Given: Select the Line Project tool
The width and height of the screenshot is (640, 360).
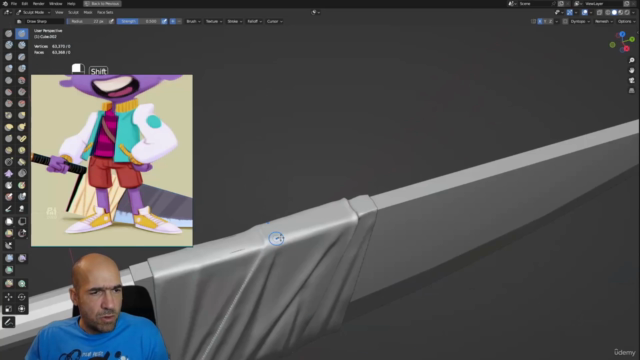Looking at the screenshot, I should (9, 245).
